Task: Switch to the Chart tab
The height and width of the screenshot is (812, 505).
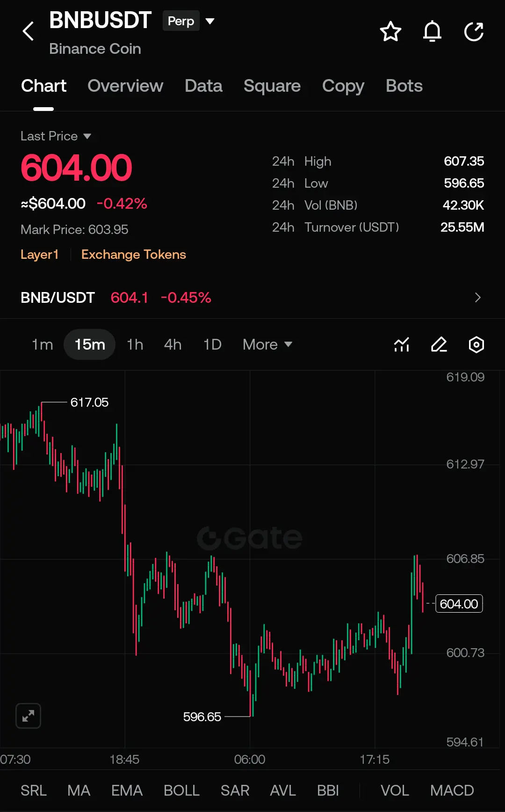Action: (43, 86)
